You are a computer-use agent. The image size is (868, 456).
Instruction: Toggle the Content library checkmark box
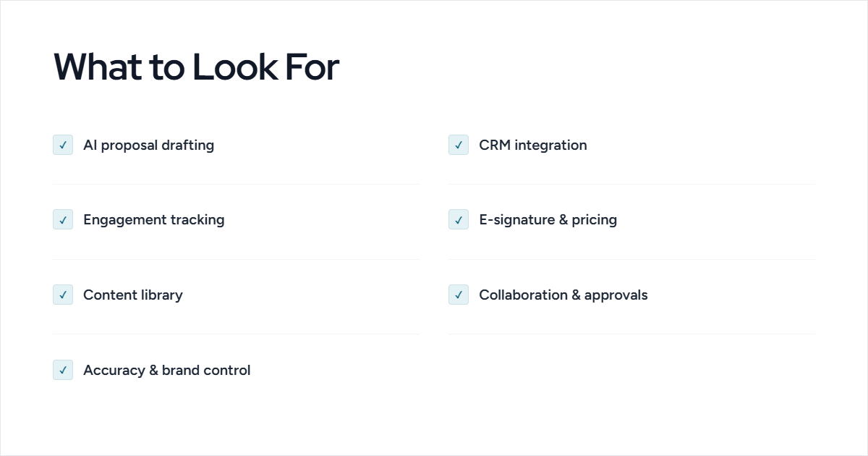(x=63, y=295)
